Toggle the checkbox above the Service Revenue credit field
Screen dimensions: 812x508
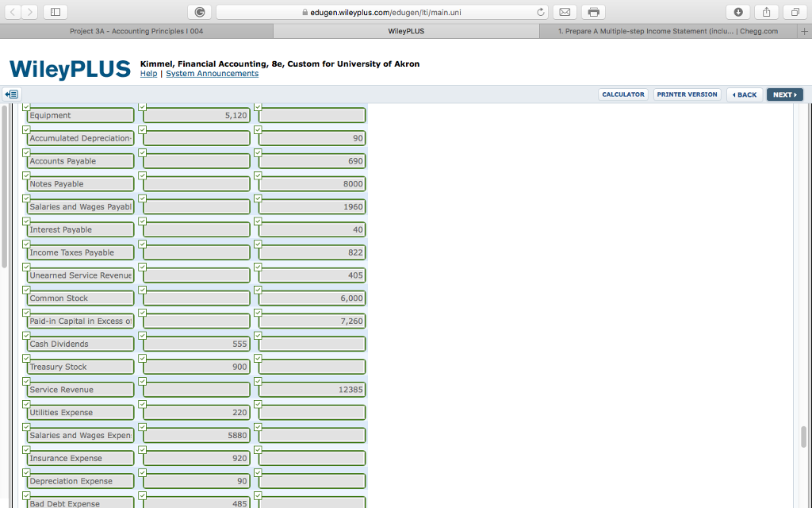coord(258,381)
